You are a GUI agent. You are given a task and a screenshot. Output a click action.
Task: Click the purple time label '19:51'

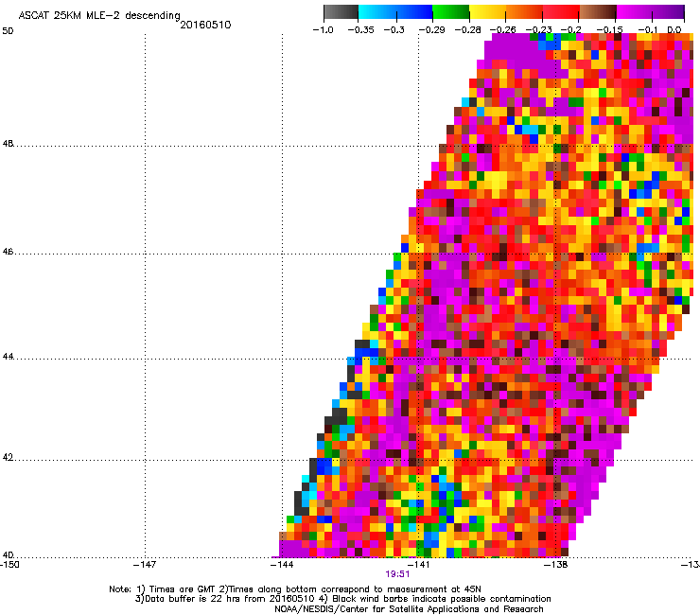(x=397, y=574)
